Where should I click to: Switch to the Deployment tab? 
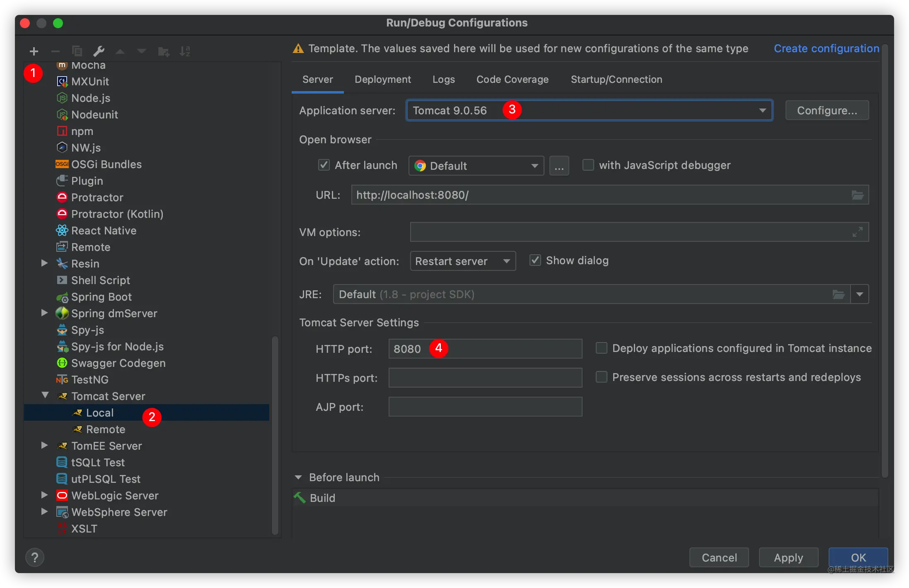coord(382,80)
